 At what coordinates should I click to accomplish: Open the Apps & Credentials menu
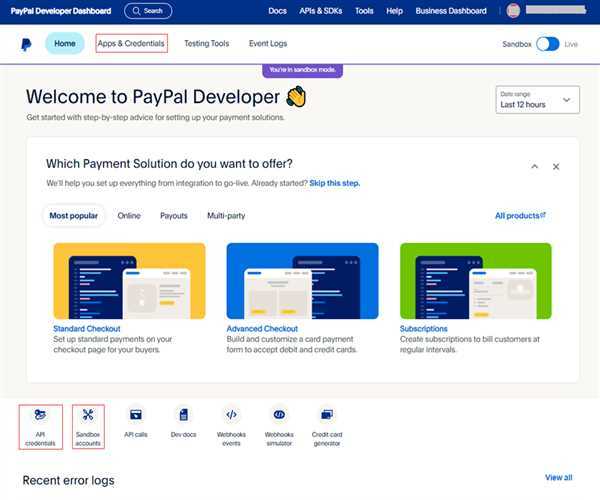click(131, 44)
